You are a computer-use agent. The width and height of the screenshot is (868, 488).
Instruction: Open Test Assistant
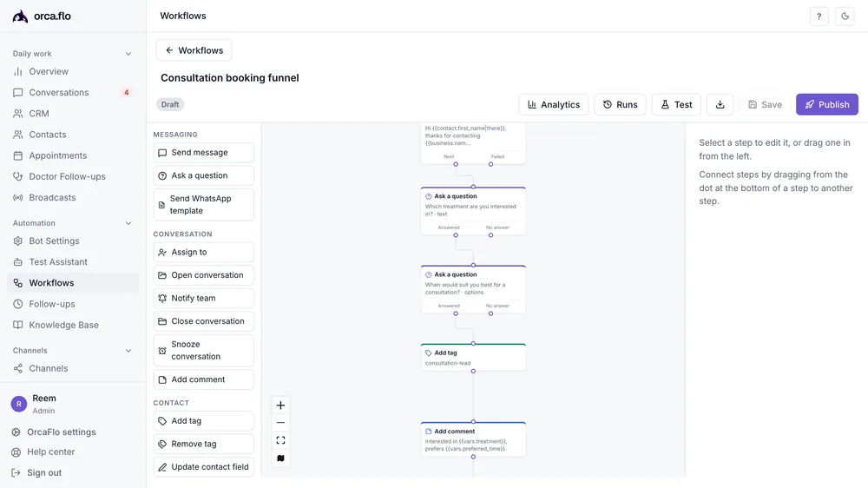(73, 262)
